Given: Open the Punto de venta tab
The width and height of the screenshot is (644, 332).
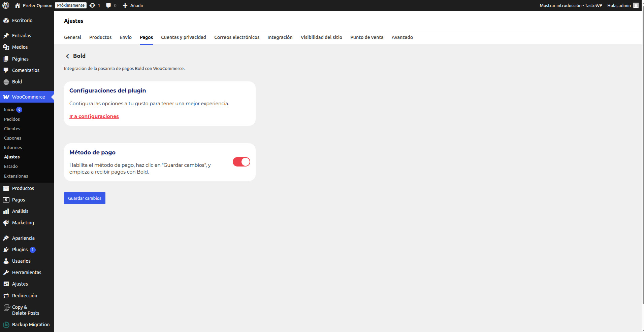Looking at the screenshot, I should tap(367, 37).
